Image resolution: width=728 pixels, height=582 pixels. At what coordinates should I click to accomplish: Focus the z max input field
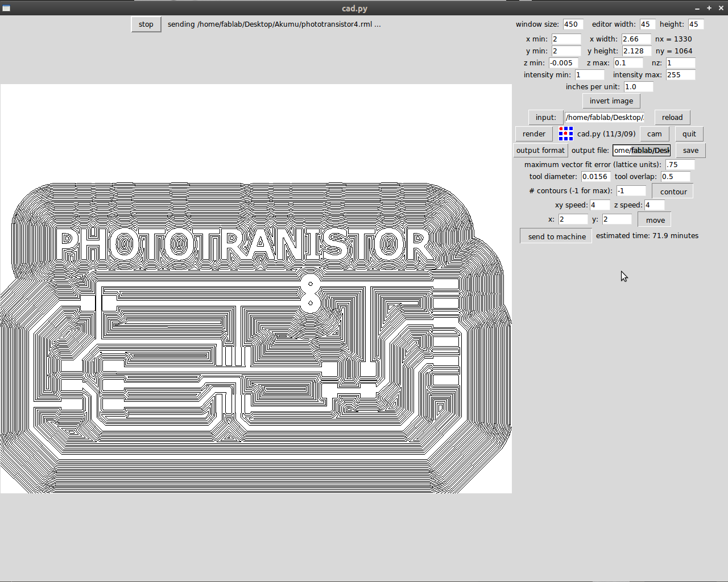coord(628,63)
